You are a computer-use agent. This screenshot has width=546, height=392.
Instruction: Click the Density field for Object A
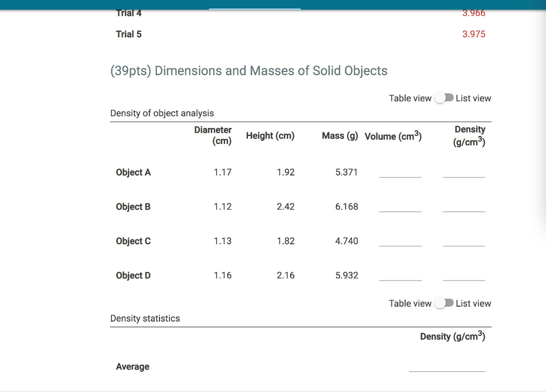point(464,175)
